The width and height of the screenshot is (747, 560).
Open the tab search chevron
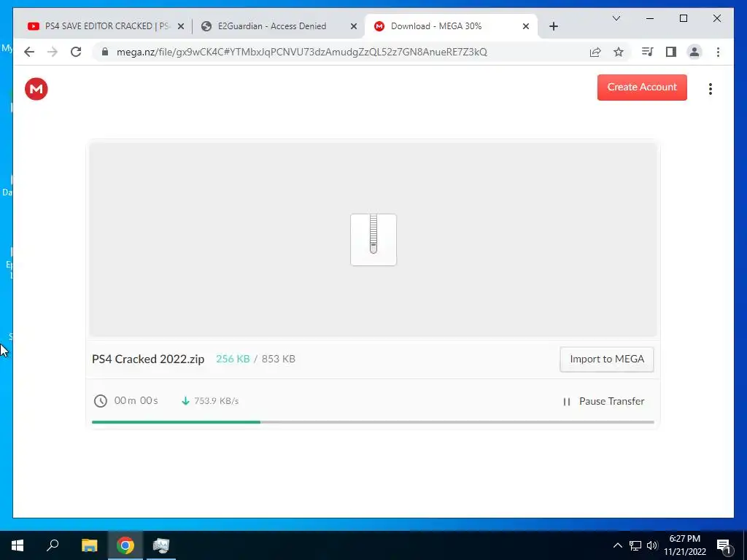click(616, 18)
